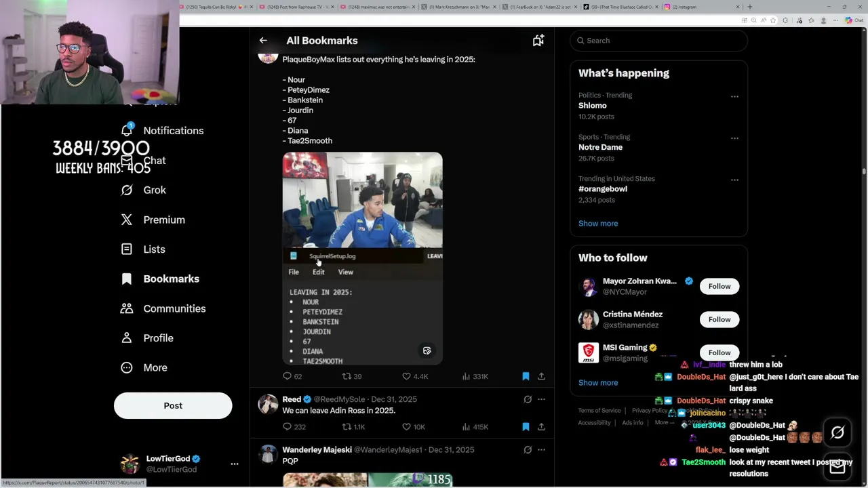Image resolution: width=868 pixels, height=488 pixels.
Task: Click Grok icon on Wanderley Majeski post
Action: [528, 449]
